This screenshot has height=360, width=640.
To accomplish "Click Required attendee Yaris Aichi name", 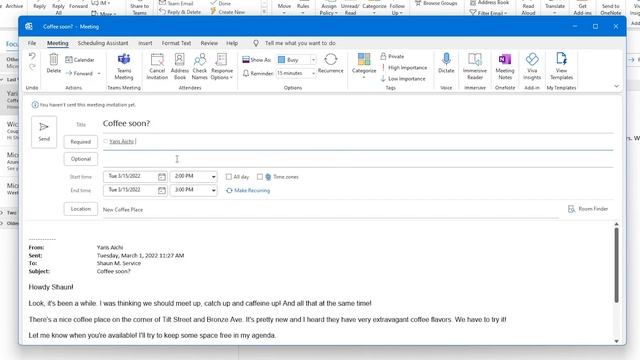I will pos(121,141).
